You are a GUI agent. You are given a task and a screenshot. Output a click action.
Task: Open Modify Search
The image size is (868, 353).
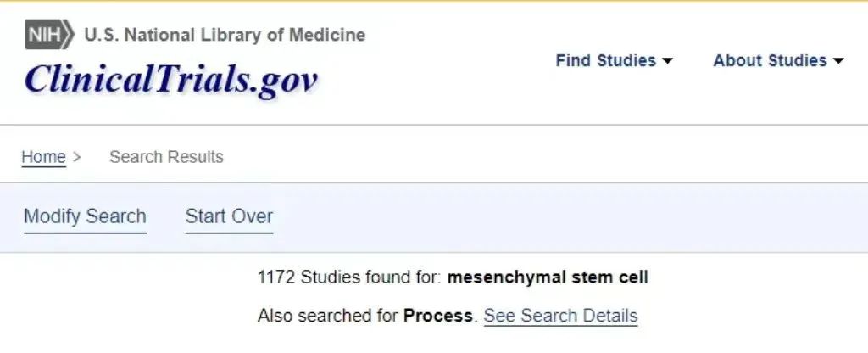click(x=86, y=216)
